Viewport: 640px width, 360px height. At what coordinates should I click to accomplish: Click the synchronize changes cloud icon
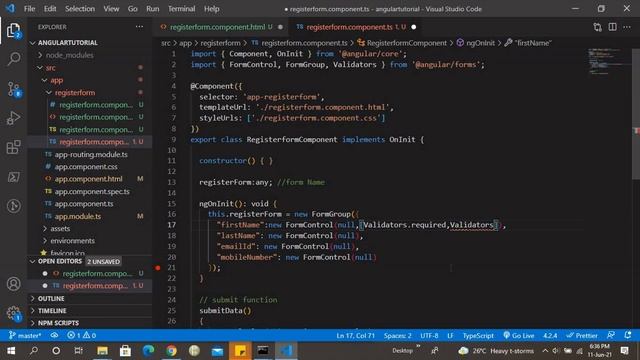(x=54, y=336)
